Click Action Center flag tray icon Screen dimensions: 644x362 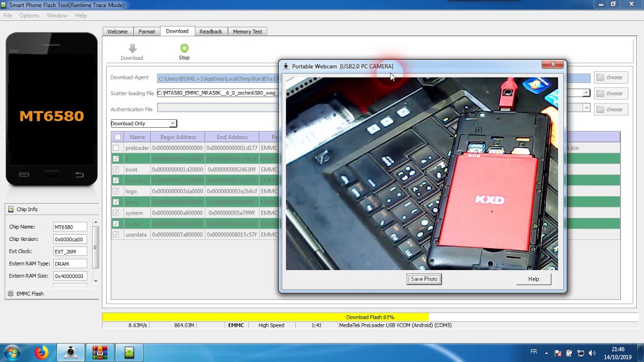click(x=557, y=353)
